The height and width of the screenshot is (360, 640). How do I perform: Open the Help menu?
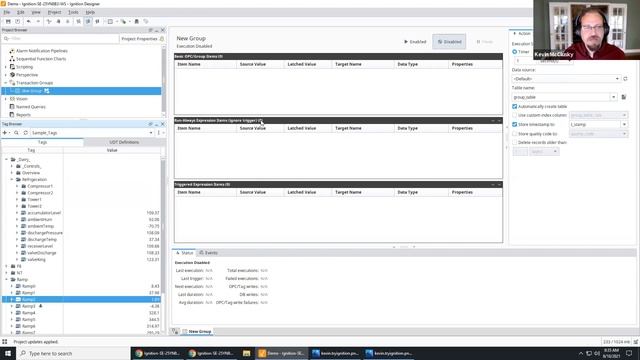coord(90,12)
